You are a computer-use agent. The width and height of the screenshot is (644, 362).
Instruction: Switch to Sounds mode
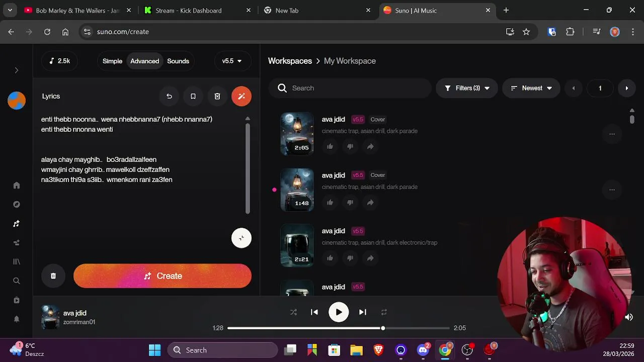click(178, 61)
